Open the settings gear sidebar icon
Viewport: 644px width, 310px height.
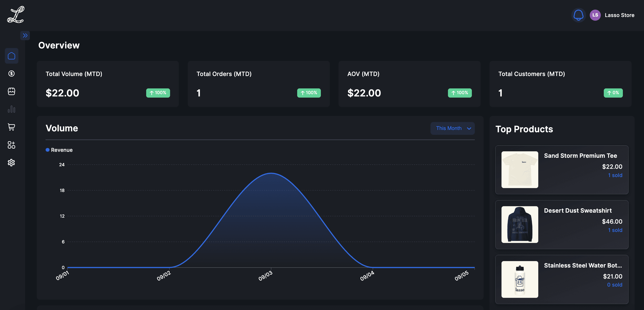[x=11, y=163]
